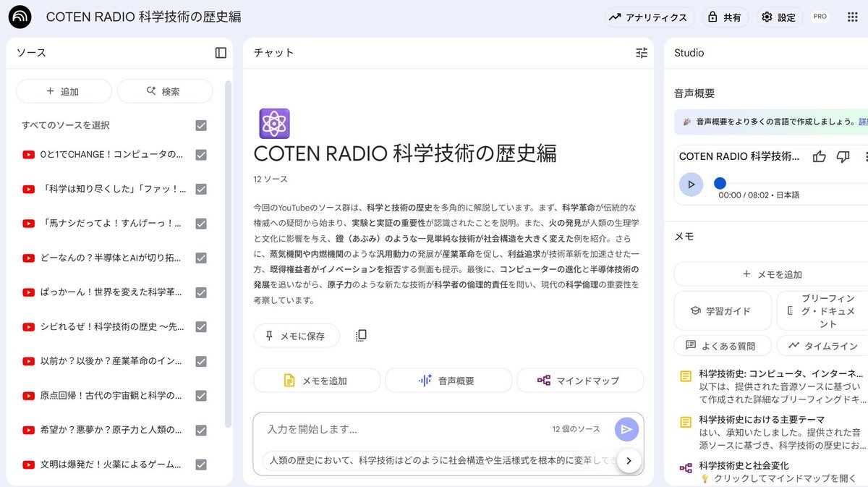
Task: Open the source 原点回帰！古代の宇宙観と科学の
Action: point(111,396)
